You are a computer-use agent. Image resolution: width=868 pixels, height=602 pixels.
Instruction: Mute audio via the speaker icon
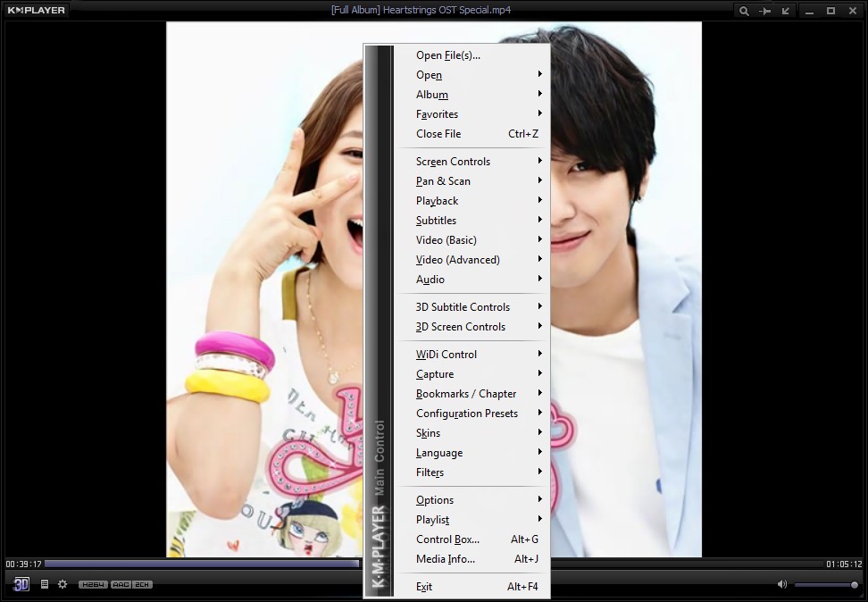pos(783,583)
